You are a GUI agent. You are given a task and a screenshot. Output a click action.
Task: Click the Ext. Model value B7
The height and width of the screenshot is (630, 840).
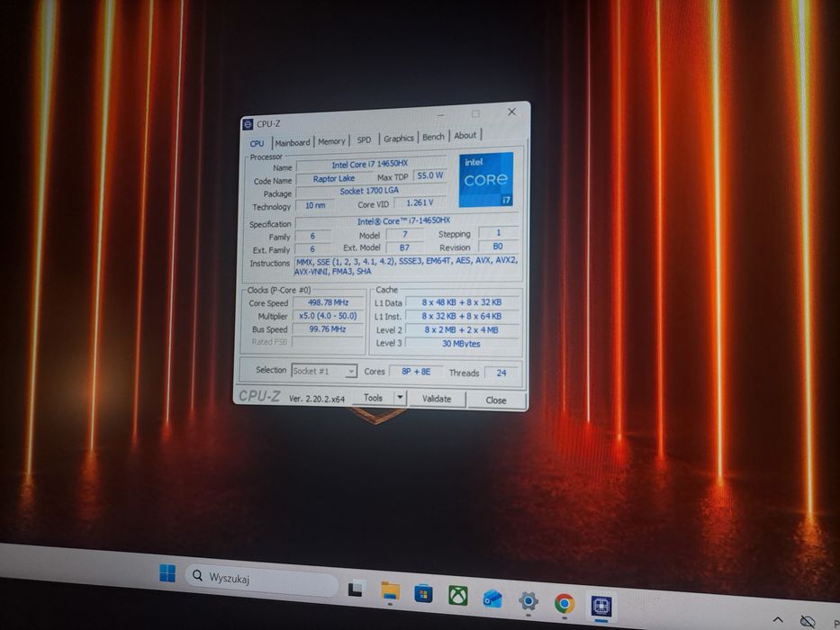point(404,247)
